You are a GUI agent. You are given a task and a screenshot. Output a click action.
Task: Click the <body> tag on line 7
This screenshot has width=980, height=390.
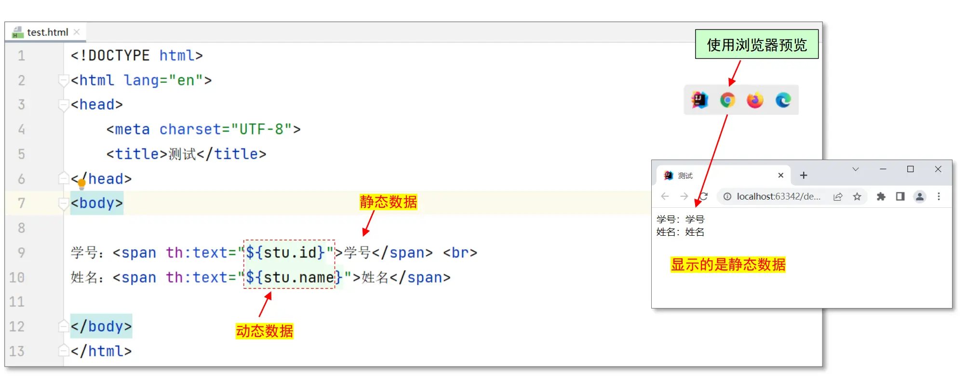pyautogui.click(x=97, y=203)
